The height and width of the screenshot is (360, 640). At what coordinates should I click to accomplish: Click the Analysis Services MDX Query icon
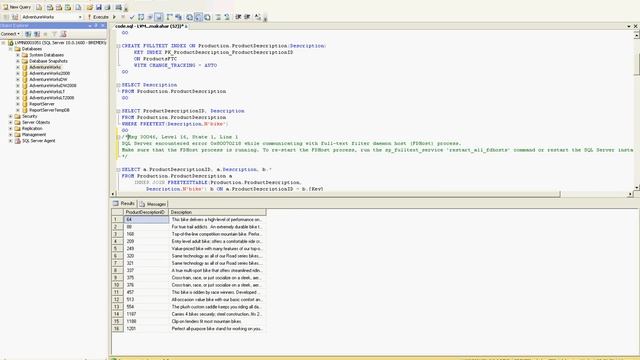pos(50,7)
